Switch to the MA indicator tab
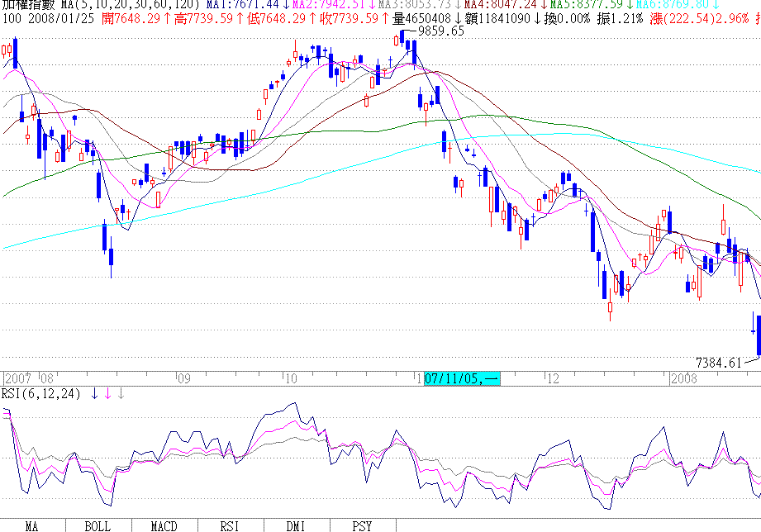 pyautogui.click(x=32, y=525)
